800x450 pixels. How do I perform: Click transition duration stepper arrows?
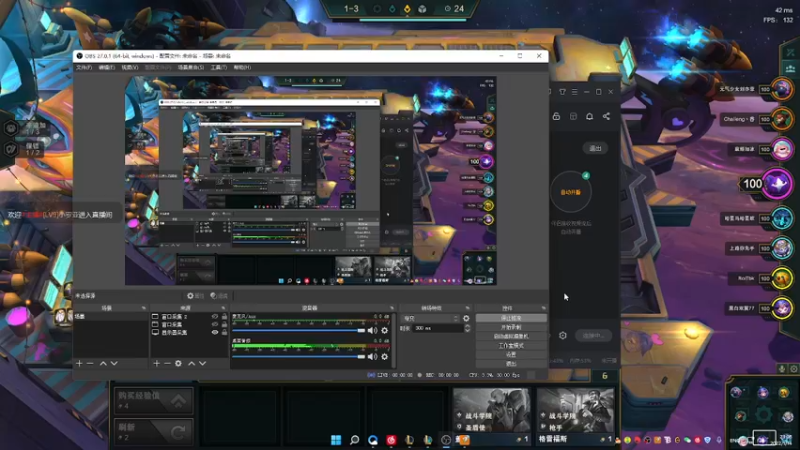(x=467, y=328)
